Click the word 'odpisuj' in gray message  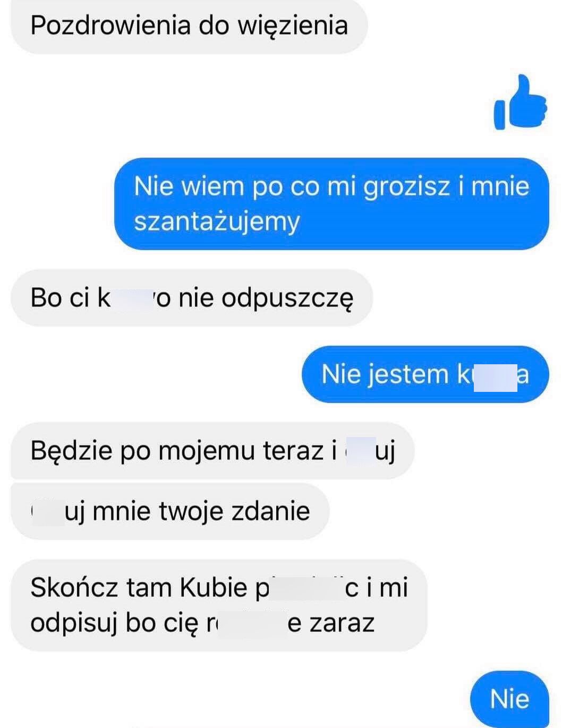click(x=73, y=623)
